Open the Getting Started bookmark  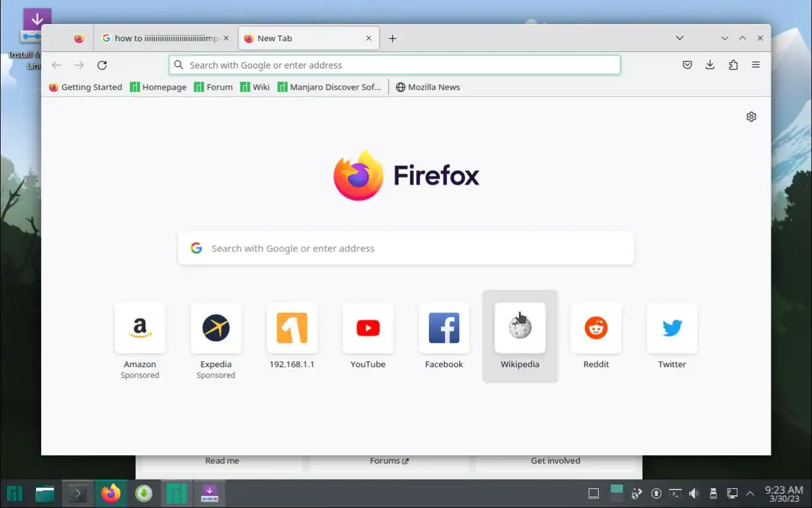(x=86, y=87)
